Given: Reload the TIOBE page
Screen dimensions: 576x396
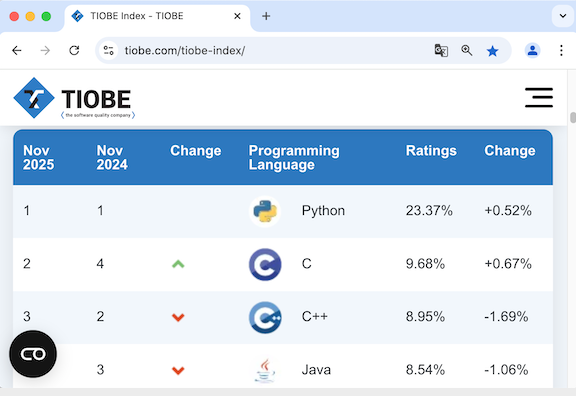Looking at the screenshot, I should click(74, 50).
